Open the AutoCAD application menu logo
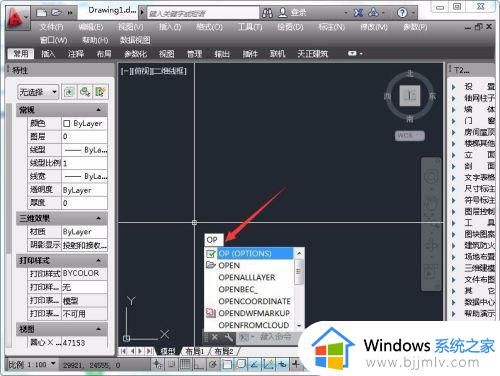The image size is (500, 376). tap(17, 17)
